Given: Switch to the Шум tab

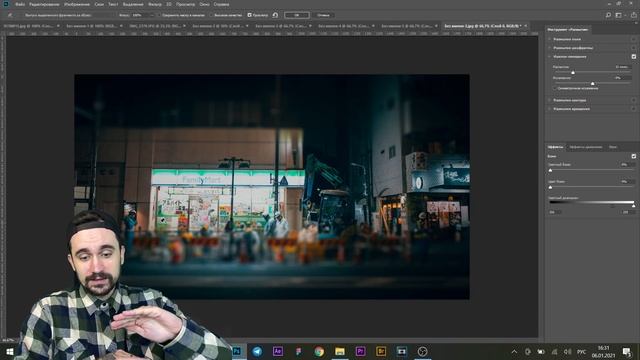Looking at the screenshot, I should click(613, 147).
